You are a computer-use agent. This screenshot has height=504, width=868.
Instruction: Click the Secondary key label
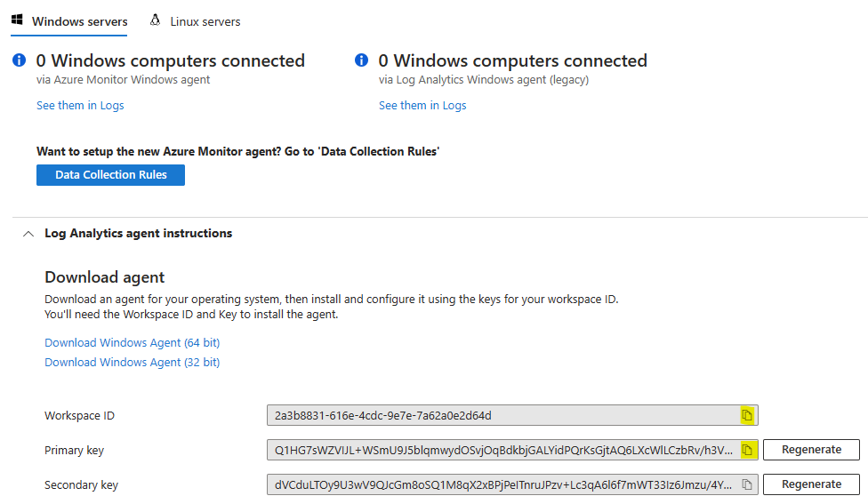point(82,485)
